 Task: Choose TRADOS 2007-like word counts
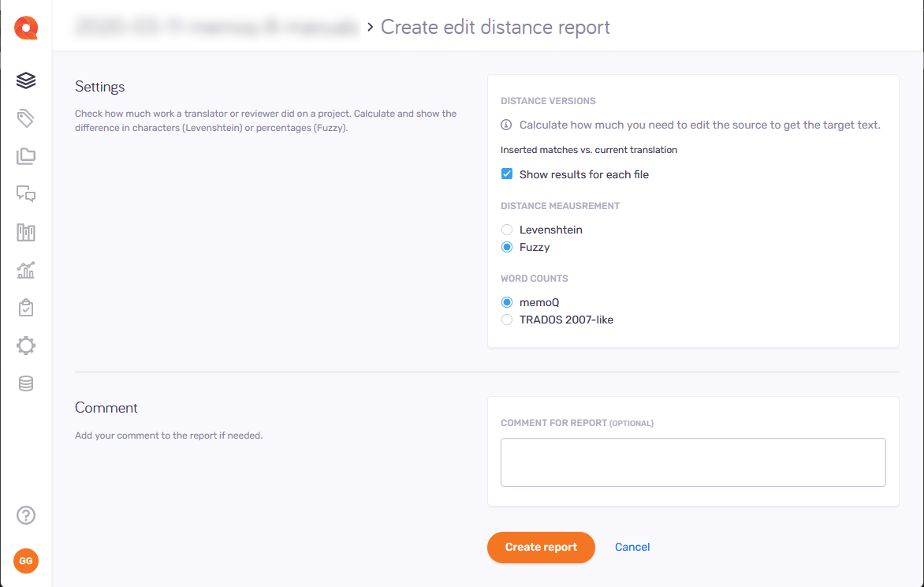point(507,320)
